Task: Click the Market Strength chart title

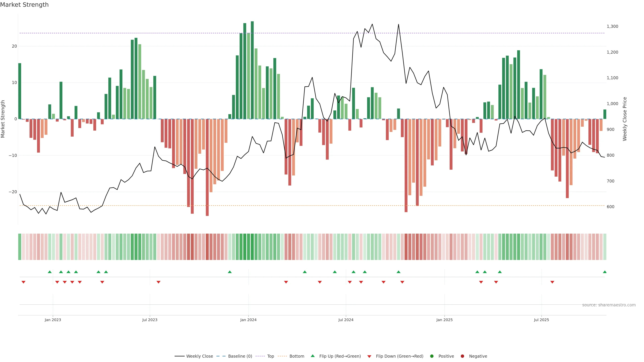Action: click(x=24, y=5)
